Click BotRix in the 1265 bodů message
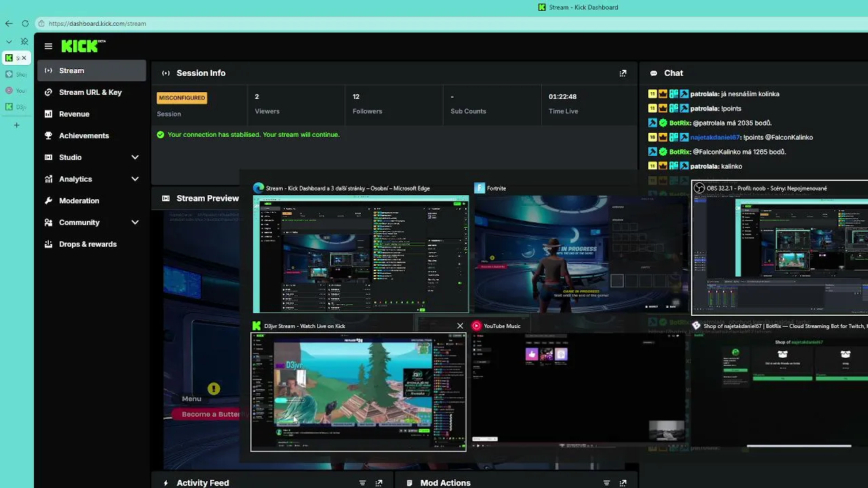The image size is (868, 488). pyautogui.click(x=679, y=152)
